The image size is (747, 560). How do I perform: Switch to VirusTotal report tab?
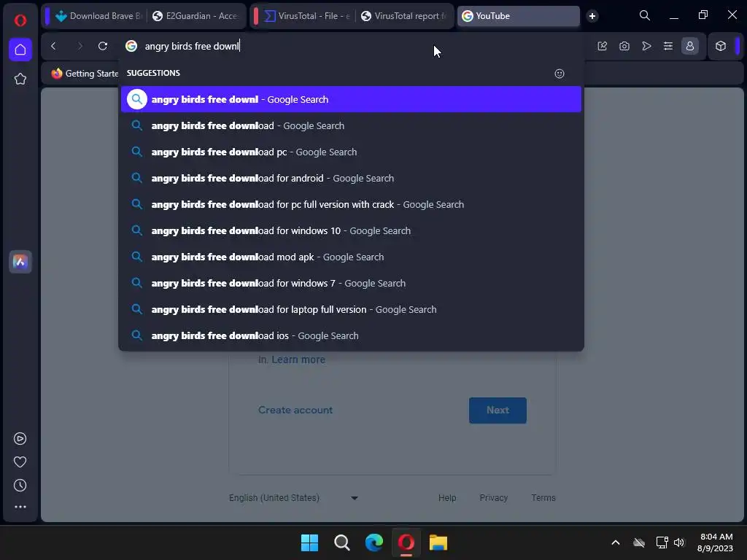(404, 16)
